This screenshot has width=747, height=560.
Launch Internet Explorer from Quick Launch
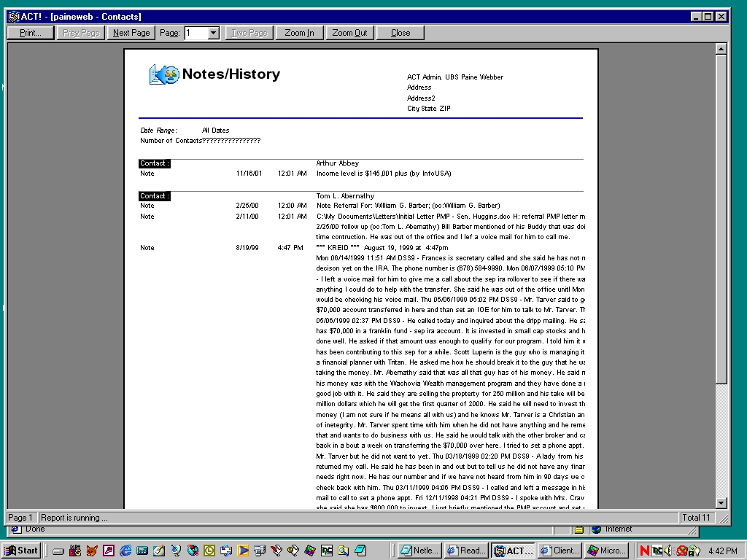(x=125, y=551)
